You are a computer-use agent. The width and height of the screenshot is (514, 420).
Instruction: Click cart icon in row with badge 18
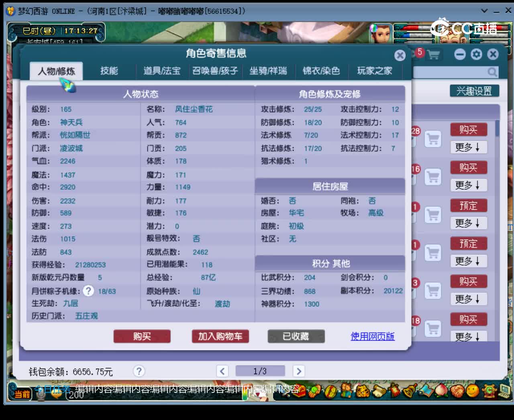(433, 328)
